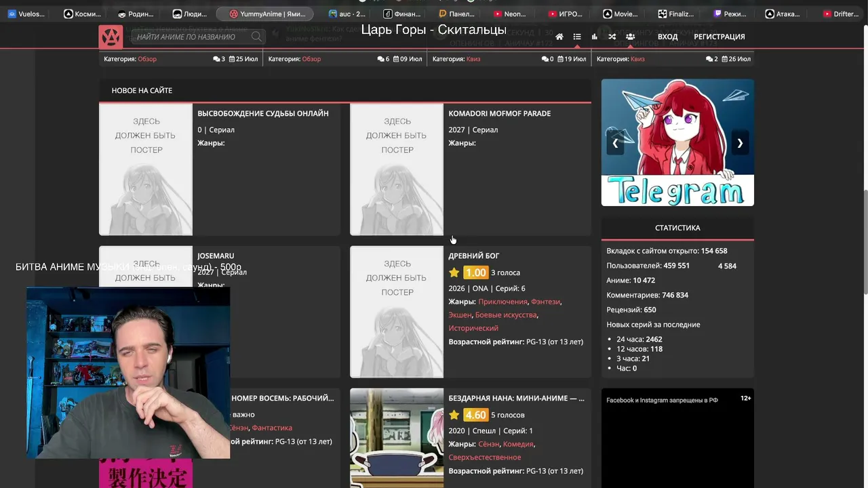The width and height of the screenshot is (868, 488).
Task: Open the JOSEMARU anime title
Action: tap(216, 256)
